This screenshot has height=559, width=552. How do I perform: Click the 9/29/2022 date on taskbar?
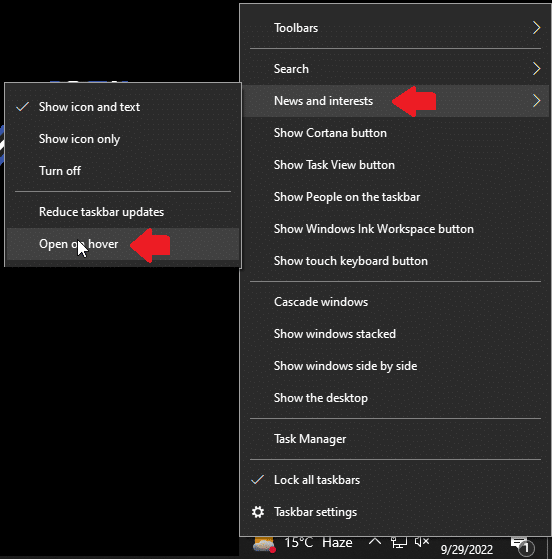coord(467,549)
